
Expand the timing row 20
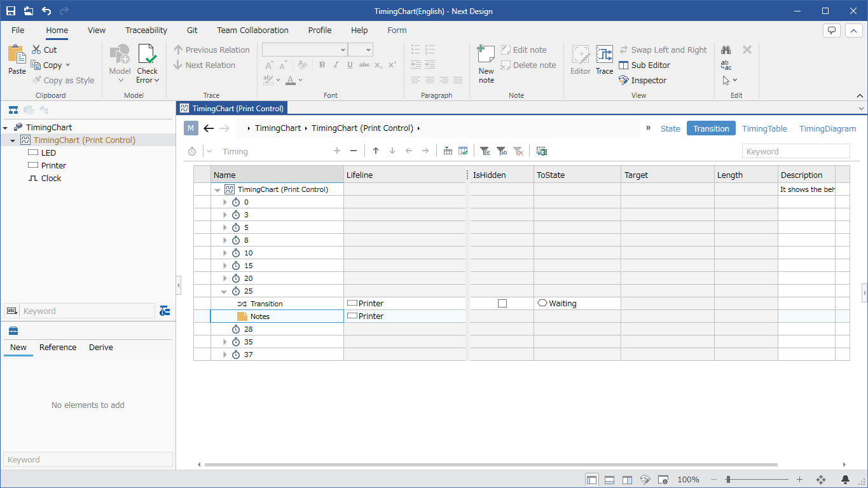[x=224, y=278]
